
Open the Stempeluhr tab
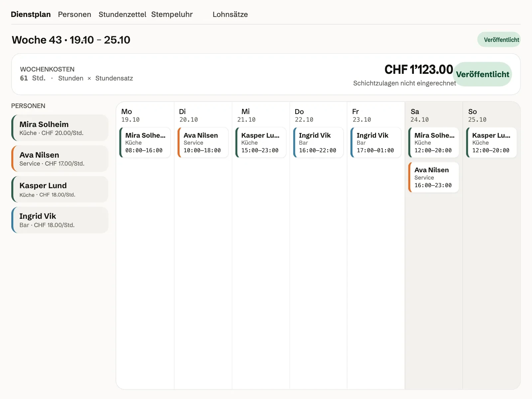172,14
